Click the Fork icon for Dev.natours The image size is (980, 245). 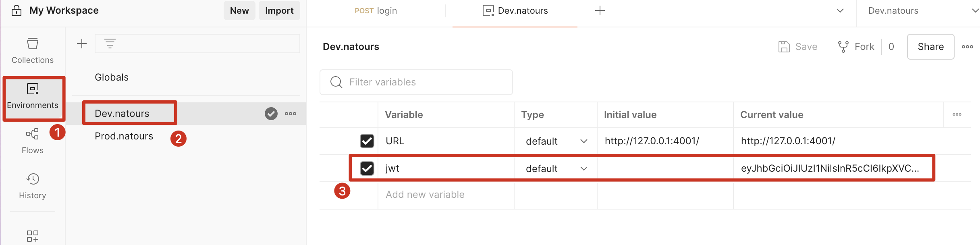843,47
